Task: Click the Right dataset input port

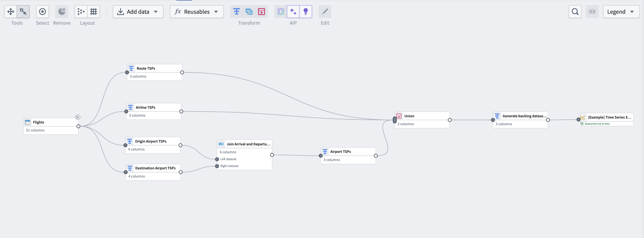Action: (217, 166)
